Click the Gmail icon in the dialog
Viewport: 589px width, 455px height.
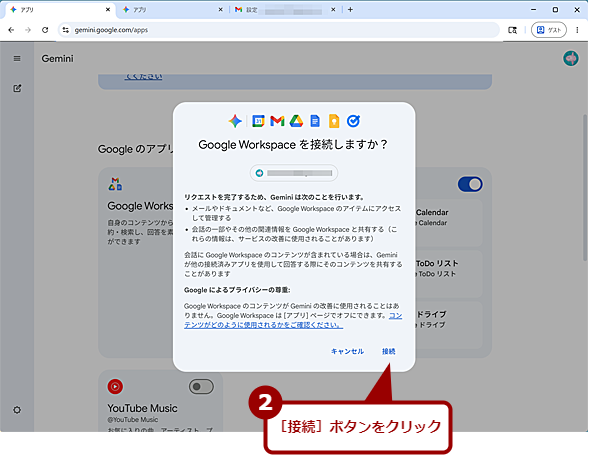(x=277, y=121)
